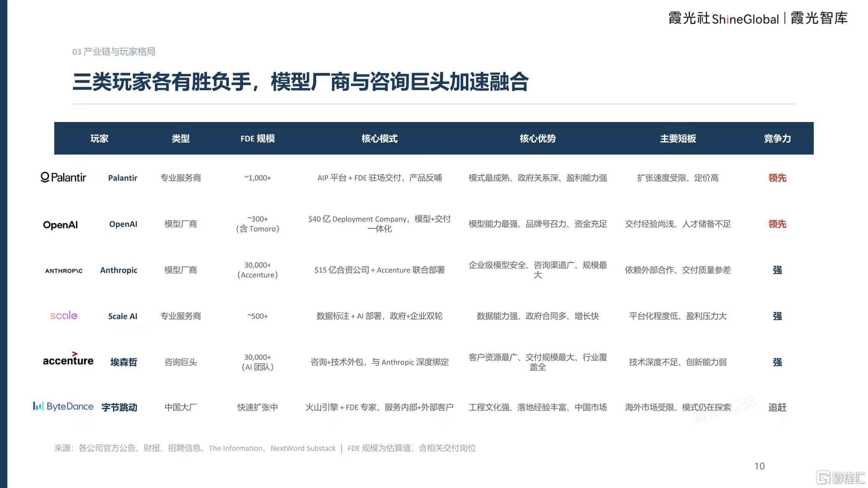Click 模型能力最强、品牌号召力 cell
Viewport: 868px width, 488px height.
(x=538, y=224)
